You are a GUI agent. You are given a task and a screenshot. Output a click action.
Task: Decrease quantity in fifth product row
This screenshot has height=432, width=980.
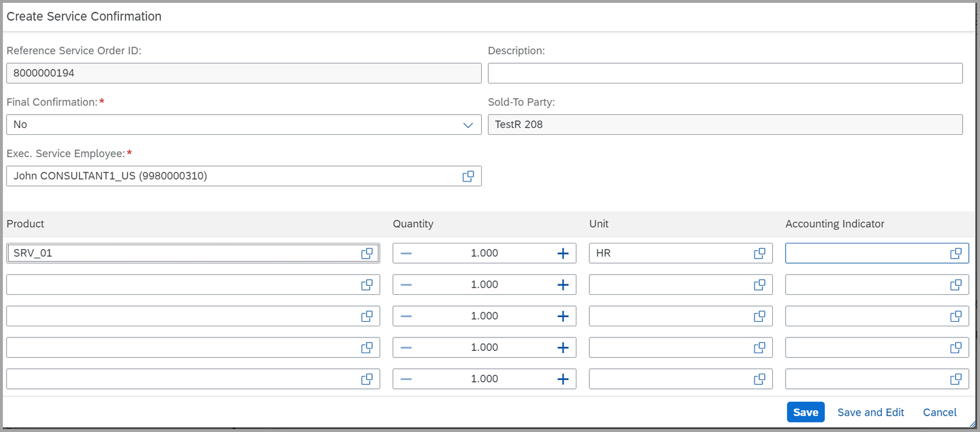tap(407, 379)
